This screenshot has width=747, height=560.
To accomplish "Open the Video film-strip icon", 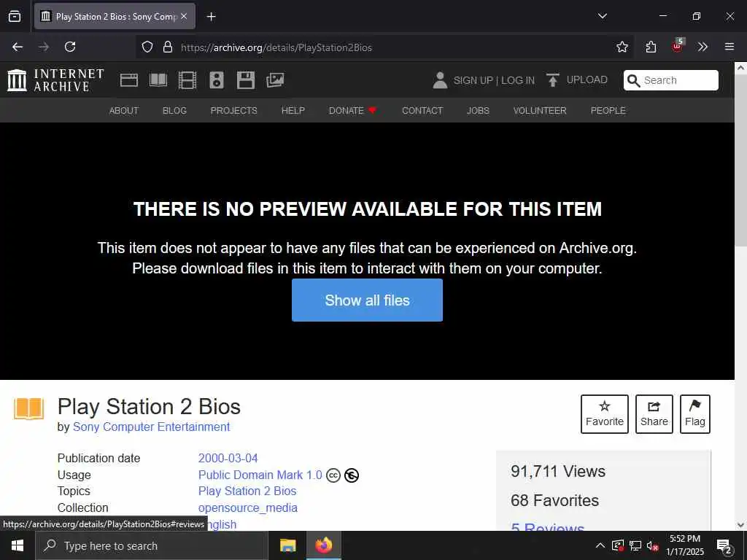I will (187, 80).
